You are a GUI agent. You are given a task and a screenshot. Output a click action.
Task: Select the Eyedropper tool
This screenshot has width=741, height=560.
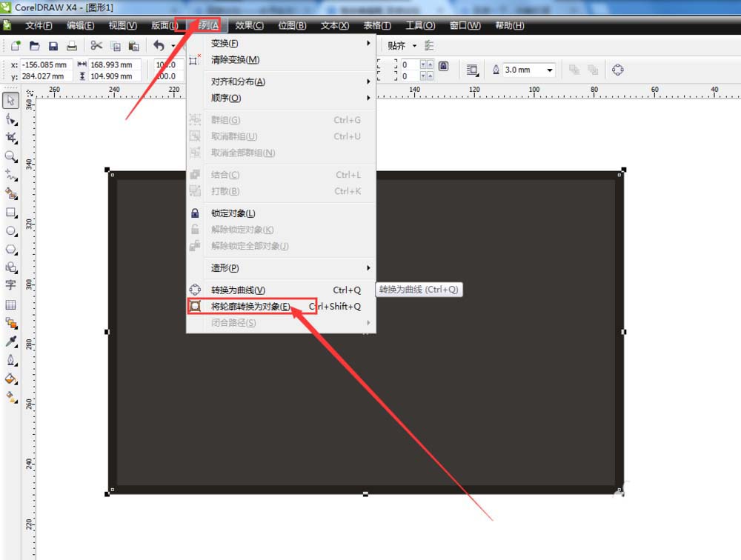pyautogui.click(x=11, y=341)
